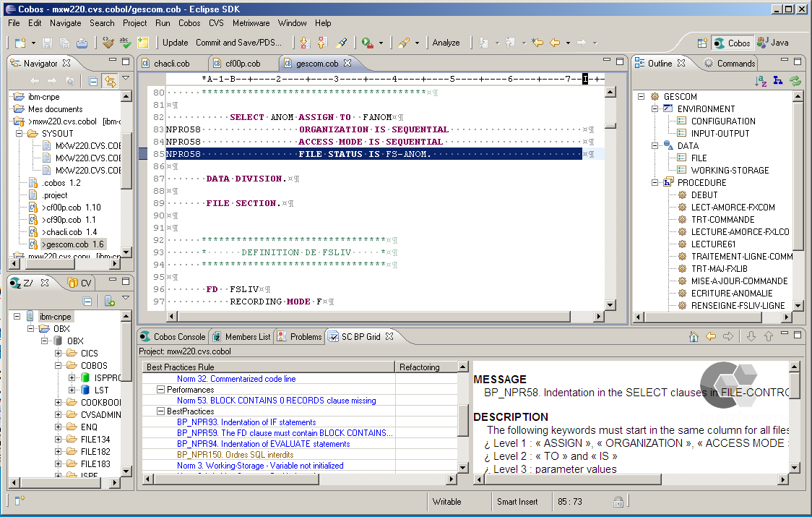The width and height of the screenshot is (812, 517).
Task: Click the Best Practices Rule column header
Action: pos(268,367)
